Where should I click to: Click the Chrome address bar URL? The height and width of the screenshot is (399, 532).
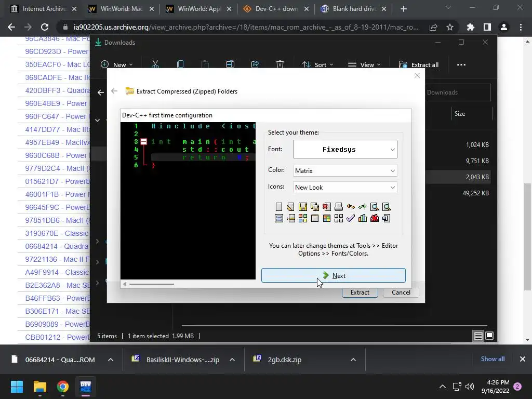(x=246, y=27)
